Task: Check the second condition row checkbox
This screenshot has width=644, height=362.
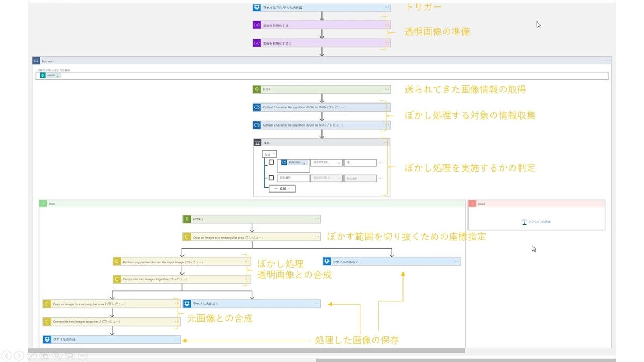Action: click(272, 178)
